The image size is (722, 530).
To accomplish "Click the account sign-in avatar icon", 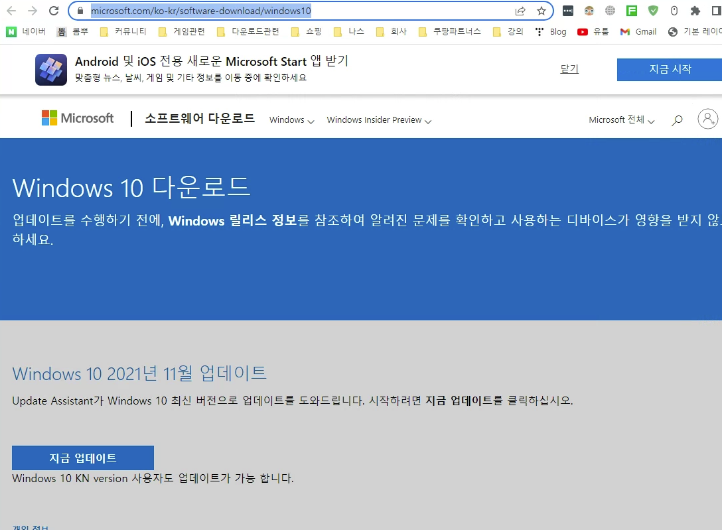I will (x=708, y=119).
